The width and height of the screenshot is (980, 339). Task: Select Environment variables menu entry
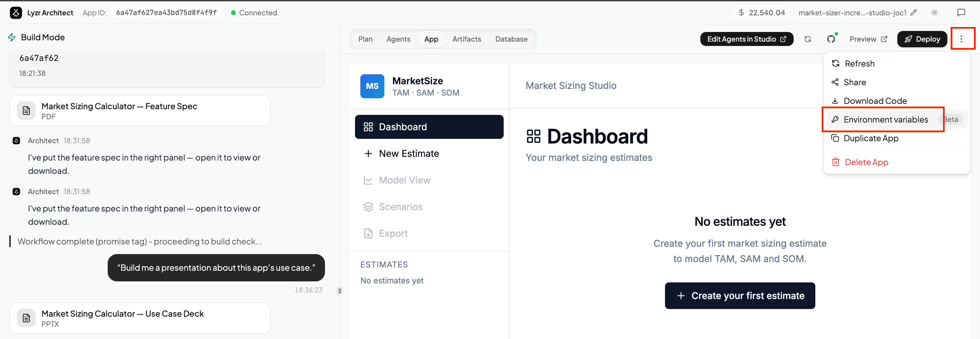896,119
